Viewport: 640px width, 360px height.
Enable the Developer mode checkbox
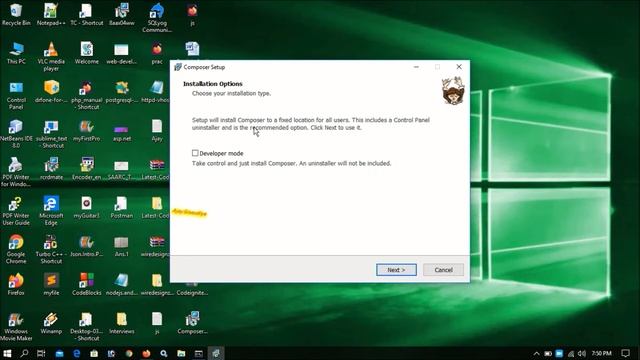click(195, 153)
